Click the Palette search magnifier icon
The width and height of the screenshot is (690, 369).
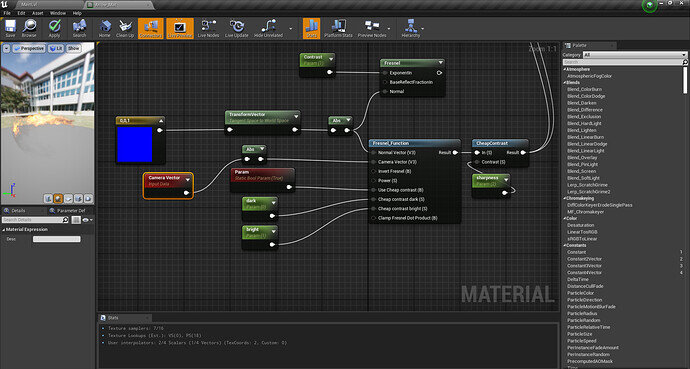[x=684, y=62]
